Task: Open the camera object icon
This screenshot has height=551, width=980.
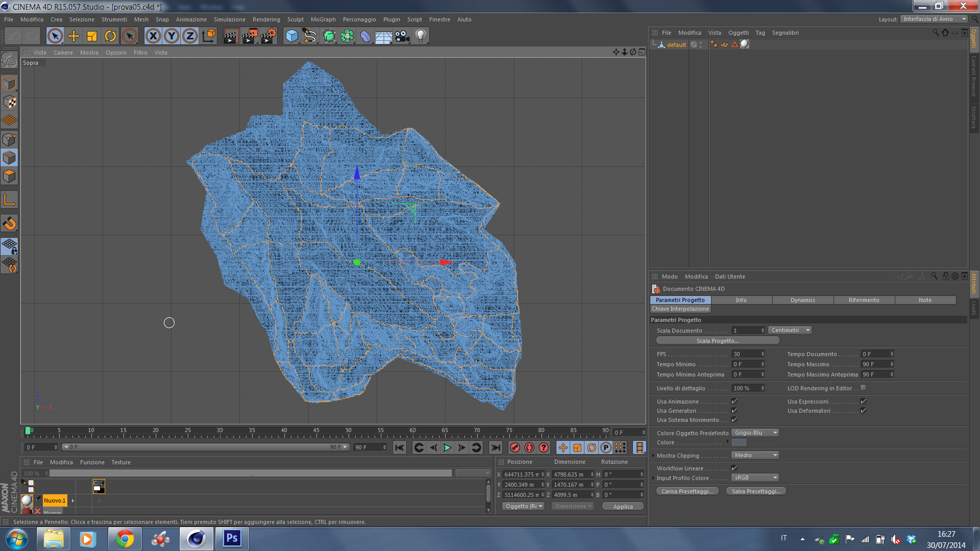Action: (x=402, y=36)
